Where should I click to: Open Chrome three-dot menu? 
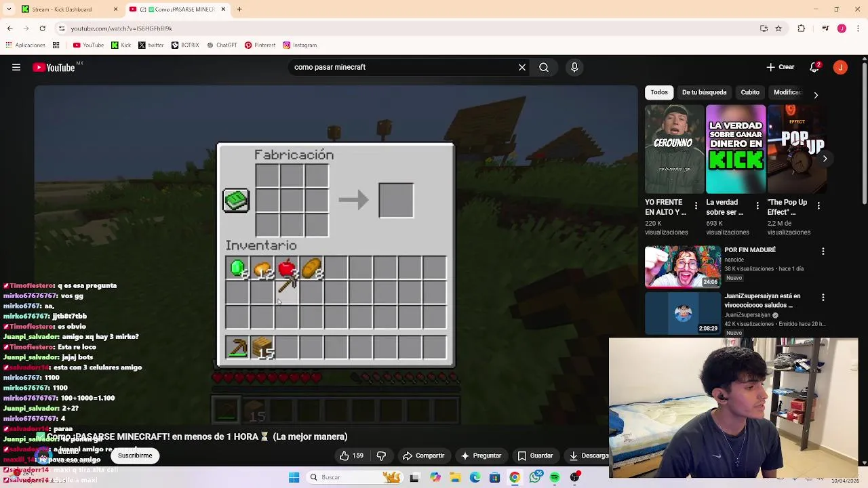(857, 28)
